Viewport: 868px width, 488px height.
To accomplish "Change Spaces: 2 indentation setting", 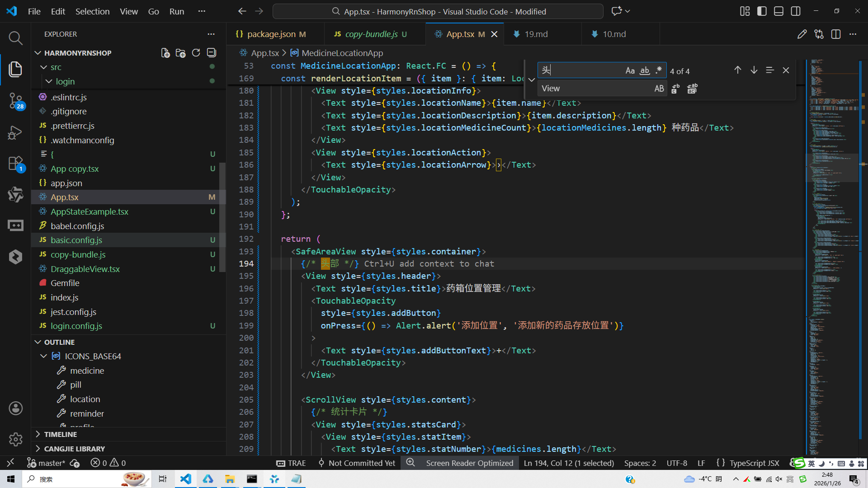I will (640, 463).
